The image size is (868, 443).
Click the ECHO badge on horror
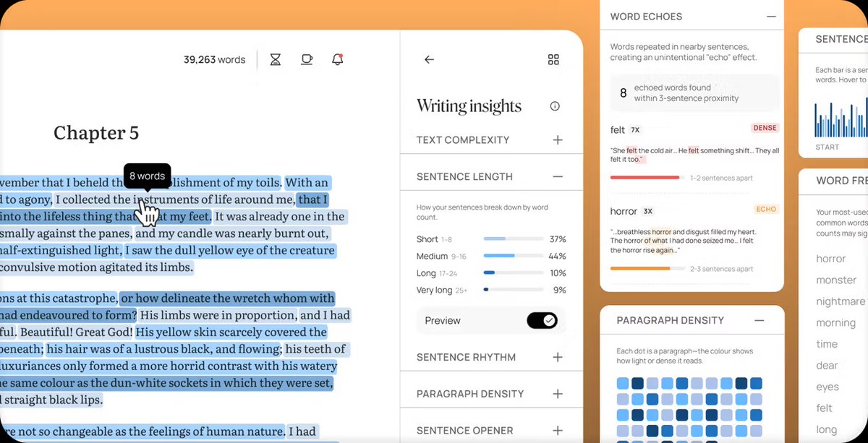(766, 209)
